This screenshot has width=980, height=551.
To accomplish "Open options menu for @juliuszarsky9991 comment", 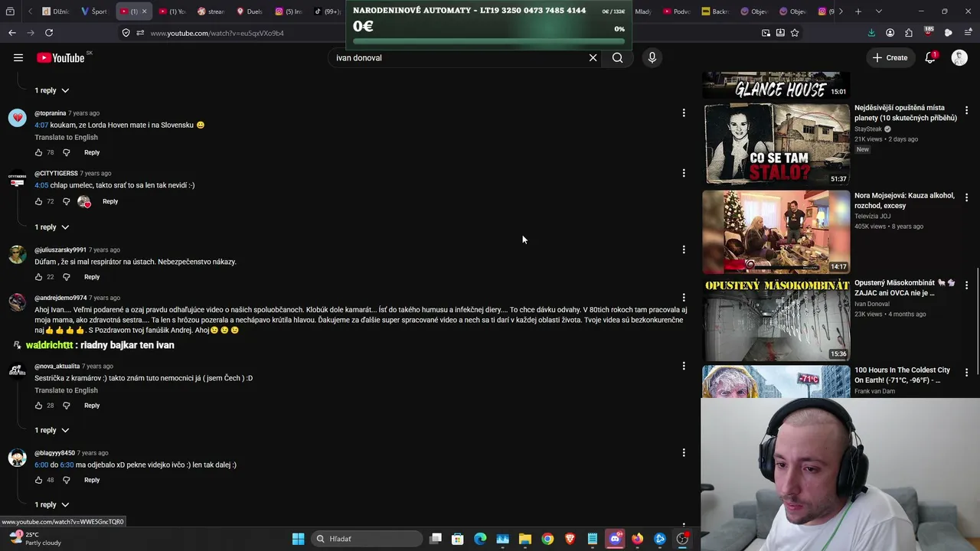I will pyautogui.click(x=684, y=249).
